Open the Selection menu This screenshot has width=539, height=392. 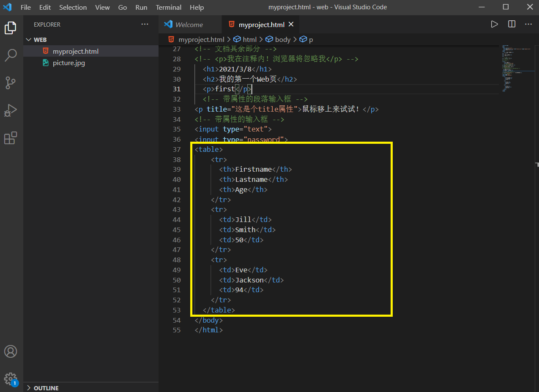[73, 7]
